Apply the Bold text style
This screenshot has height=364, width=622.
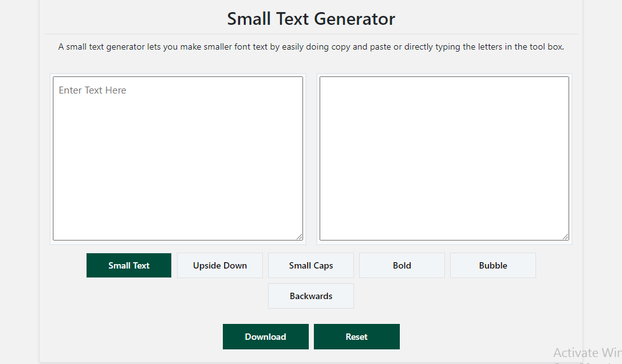click(402, 265)
